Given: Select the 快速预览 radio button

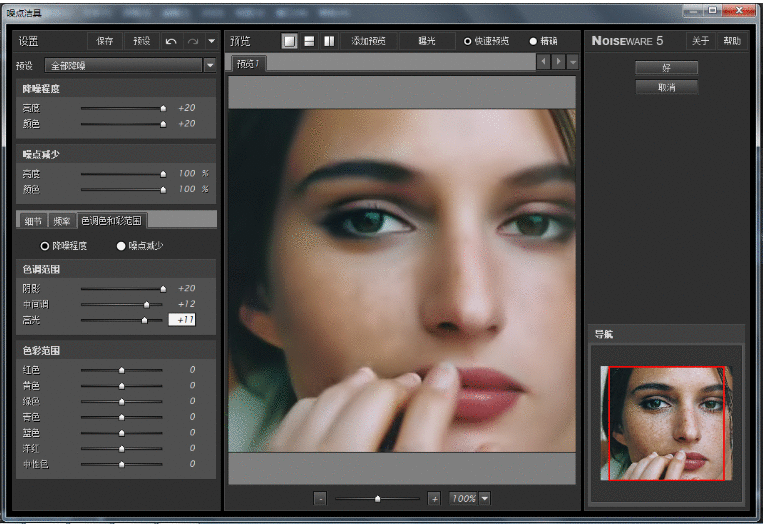Looking at the screenshot, I should pos(467,41).
